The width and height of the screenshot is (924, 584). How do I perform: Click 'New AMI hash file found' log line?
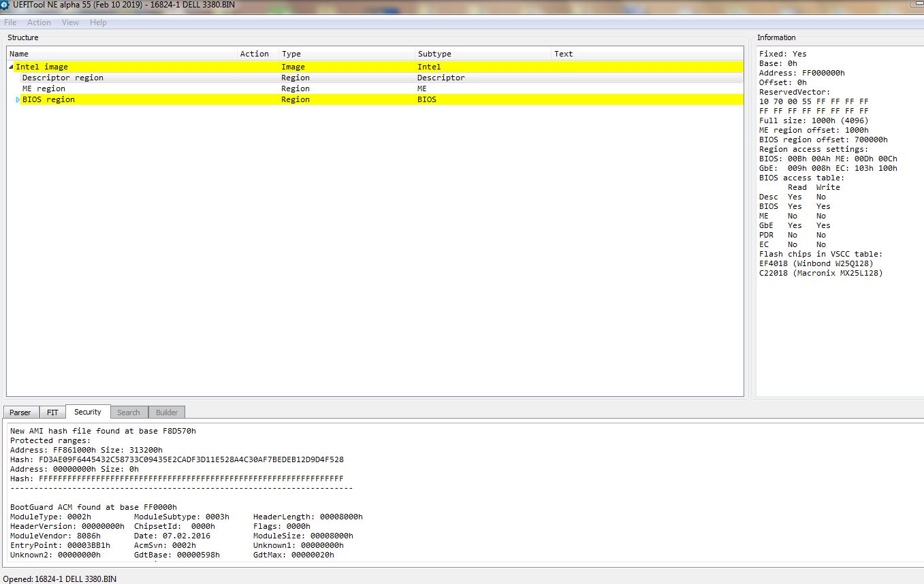(103, 431)
